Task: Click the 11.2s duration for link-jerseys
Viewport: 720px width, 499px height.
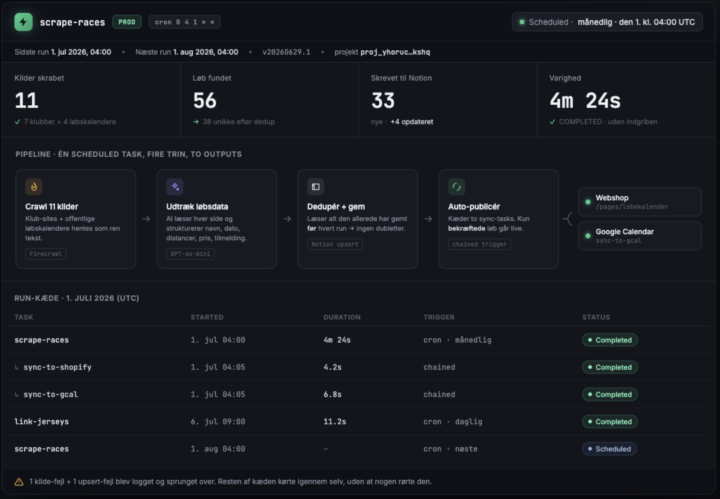Action: (335, 422)
